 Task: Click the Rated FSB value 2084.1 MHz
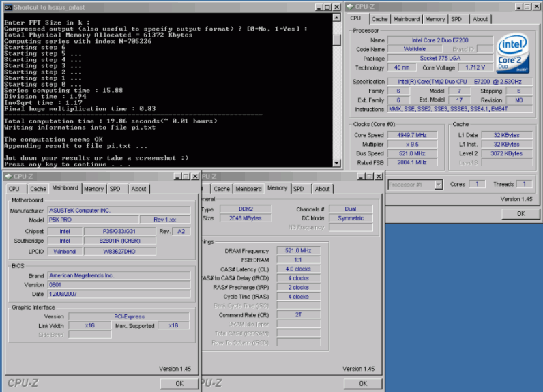coord(412,162)
